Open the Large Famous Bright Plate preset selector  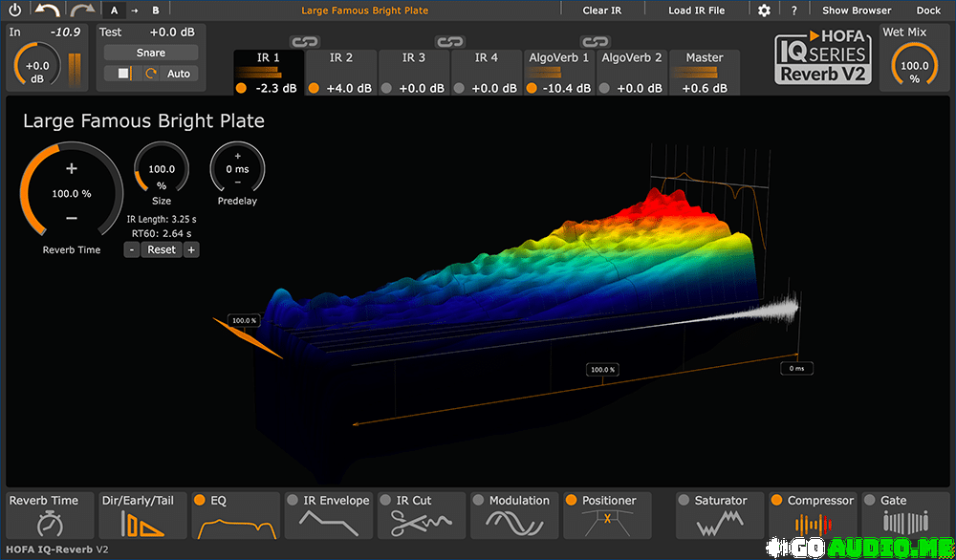pyautogui.click(x=364, y=11)
